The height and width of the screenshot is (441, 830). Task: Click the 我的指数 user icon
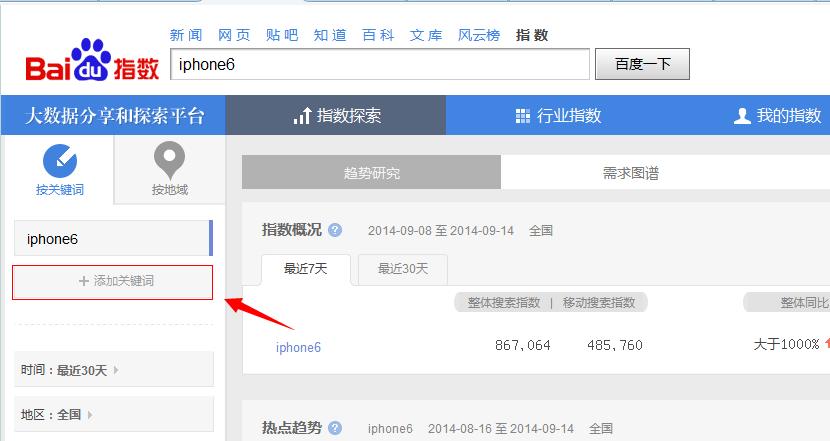coord(742,115)
